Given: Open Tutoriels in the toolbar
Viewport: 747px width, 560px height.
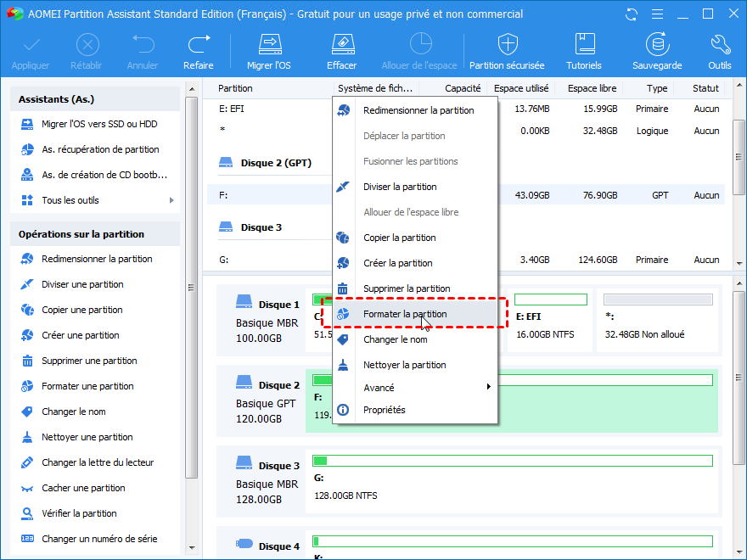Looking at the screenshot, I should tap(584, 51).
